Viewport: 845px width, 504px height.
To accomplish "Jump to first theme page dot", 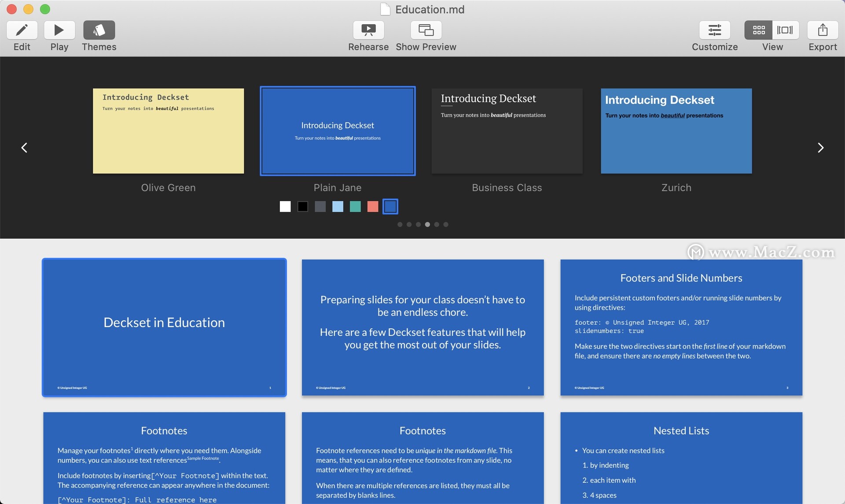I will point(400,224).
